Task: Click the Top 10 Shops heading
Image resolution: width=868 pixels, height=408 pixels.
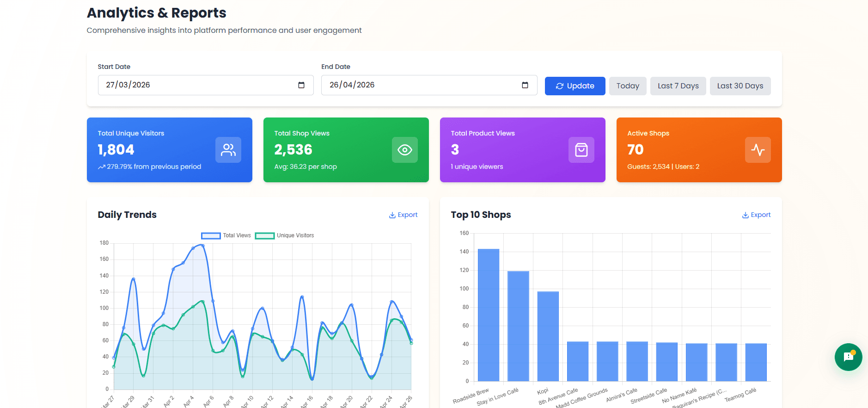Action: [481, 215]
